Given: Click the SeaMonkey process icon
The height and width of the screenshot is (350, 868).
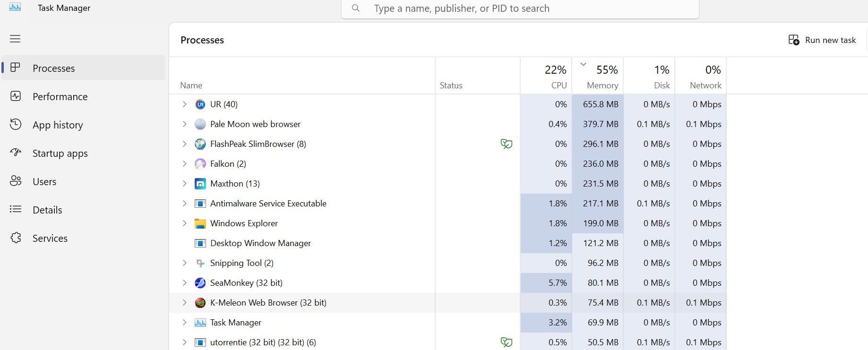Looking at the screenshot, I should [x=200, y=283].
